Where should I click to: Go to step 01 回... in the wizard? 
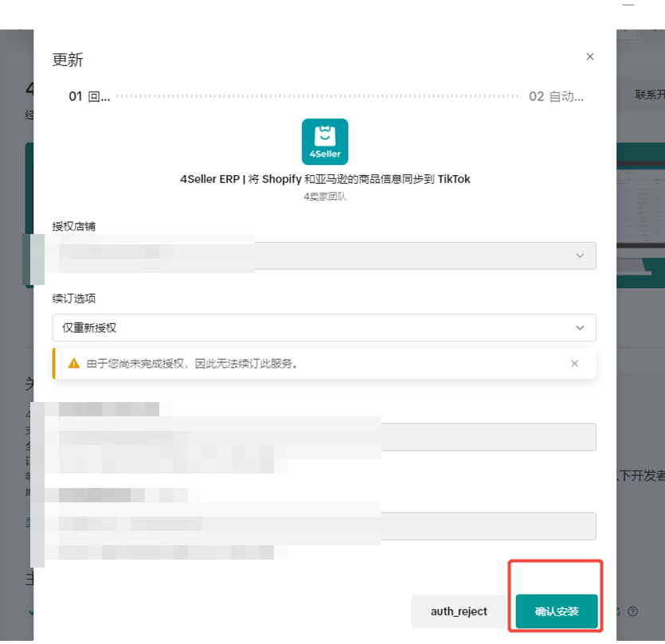coord(89,96)
